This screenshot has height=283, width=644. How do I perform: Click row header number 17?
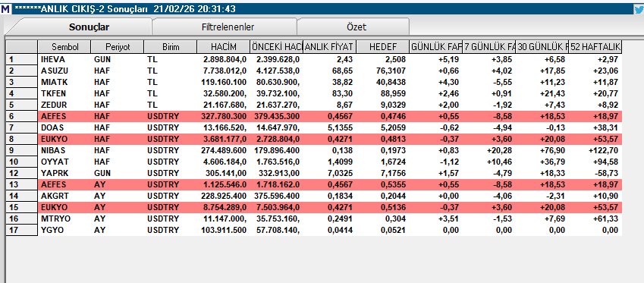point(22,230)
